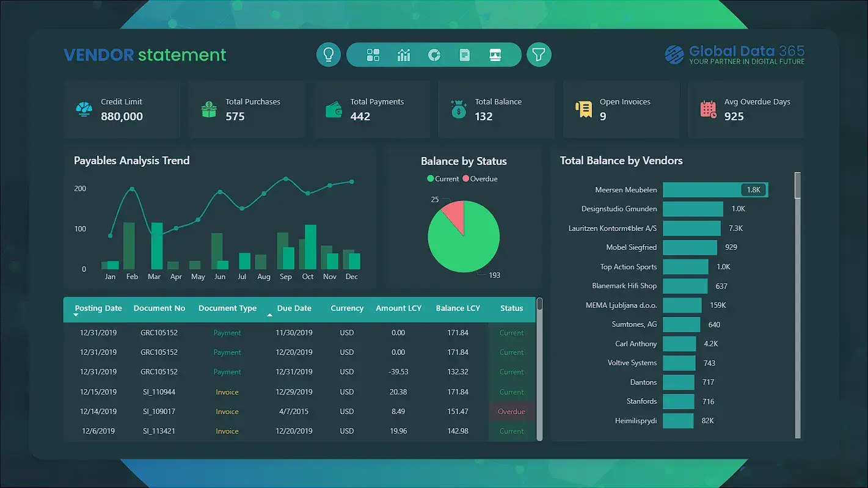Click the Posting Date sort arrow

tap(75, 316)
